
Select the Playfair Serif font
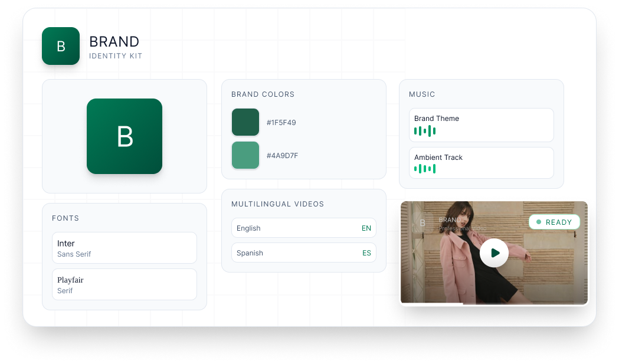coord(124,284)
